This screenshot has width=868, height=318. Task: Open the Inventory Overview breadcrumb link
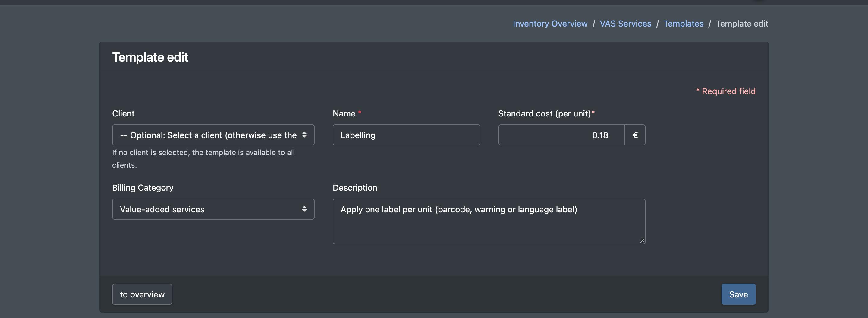click(550, 24)
